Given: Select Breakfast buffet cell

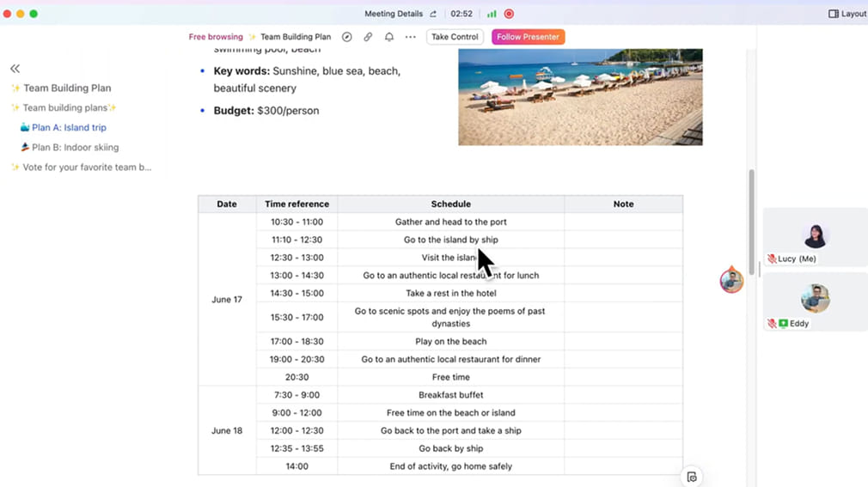Looking at the screenshot, I should click(451, 395).
